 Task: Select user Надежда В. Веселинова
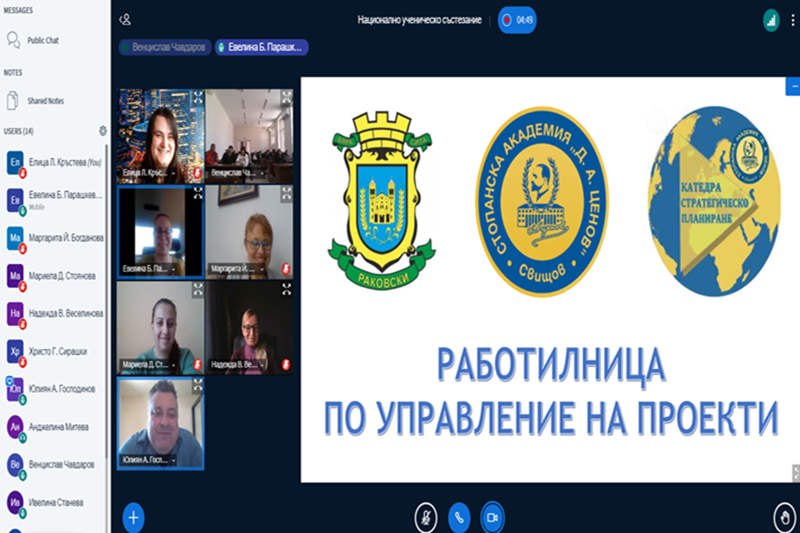pos(54,314)
